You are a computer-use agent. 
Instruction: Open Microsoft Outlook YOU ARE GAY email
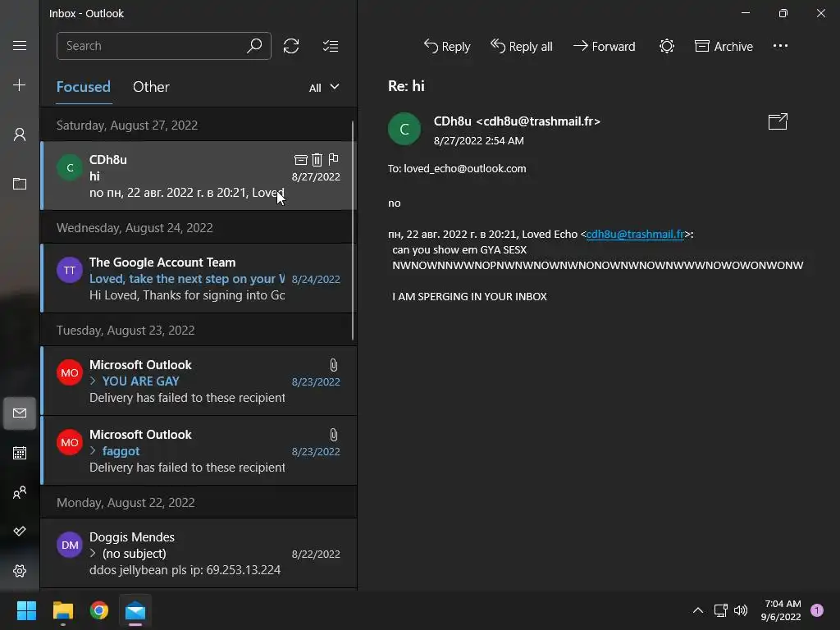(x=199, y=381)
